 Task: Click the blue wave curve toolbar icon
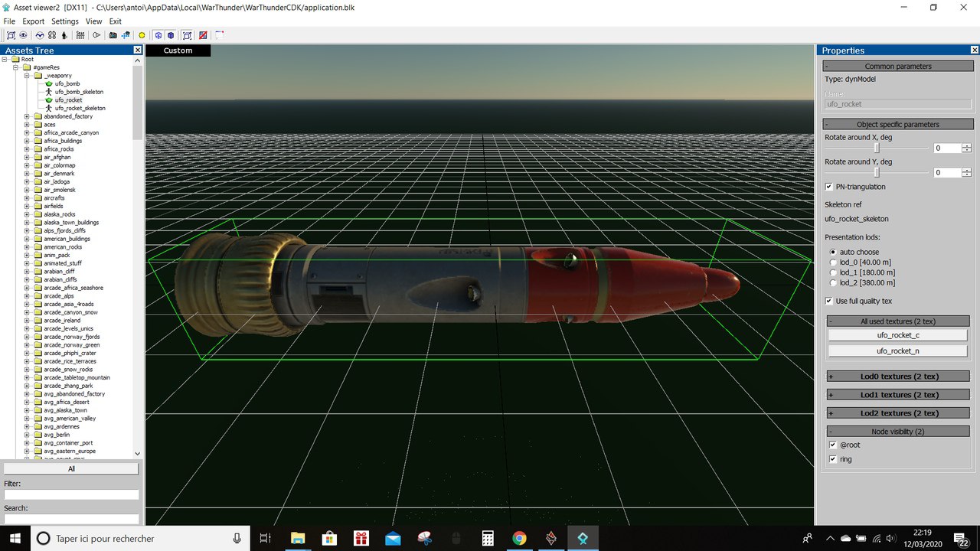tap(39, 35)
